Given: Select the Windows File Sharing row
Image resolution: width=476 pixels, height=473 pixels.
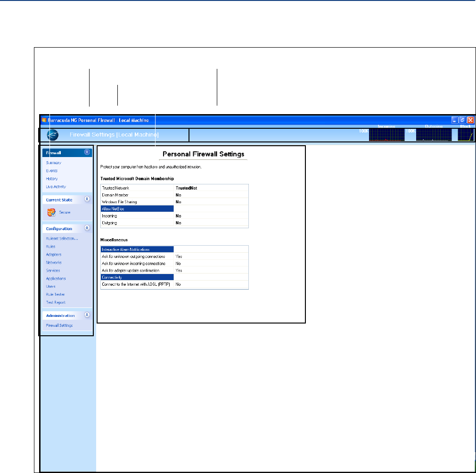Looking at the screenshot, I should 174,202.
